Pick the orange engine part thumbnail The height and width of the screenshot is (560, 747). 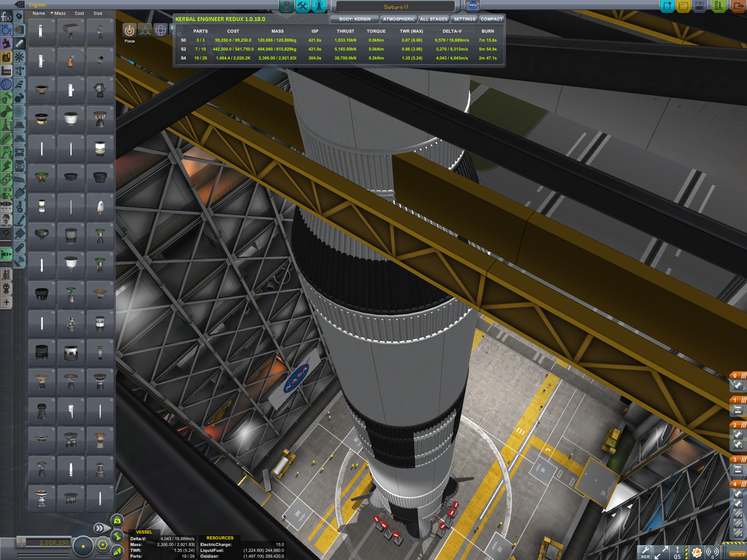point(71,61)
